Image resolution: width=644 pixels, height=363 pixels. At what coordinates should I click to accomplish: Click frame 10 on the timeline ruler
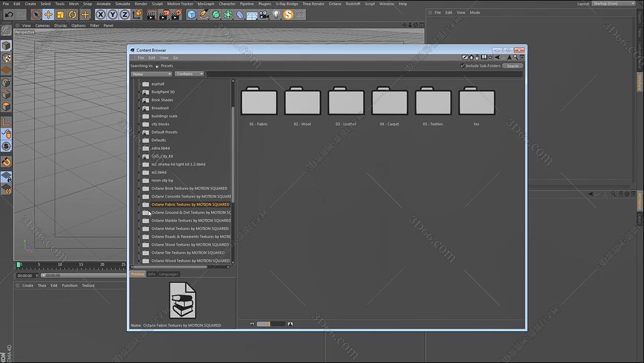click(x=60, y=265)
